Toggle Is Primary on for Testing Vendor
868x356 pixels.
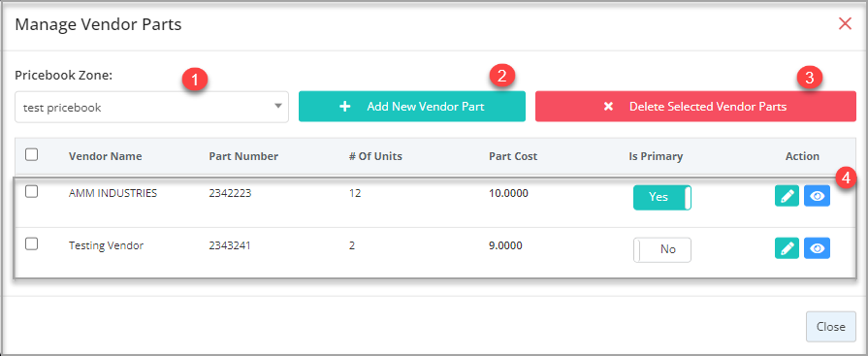coord(662,249)
